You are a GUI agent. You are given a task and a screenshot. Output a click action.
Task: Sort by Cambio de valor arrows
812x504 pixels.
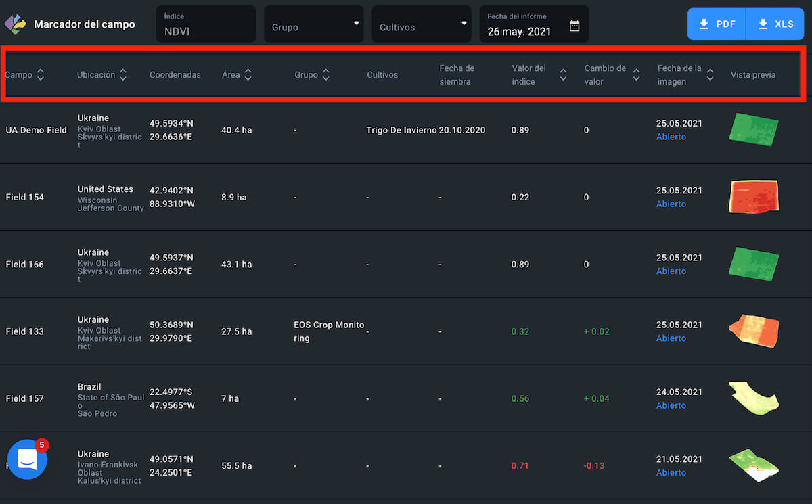click(636, 75)
